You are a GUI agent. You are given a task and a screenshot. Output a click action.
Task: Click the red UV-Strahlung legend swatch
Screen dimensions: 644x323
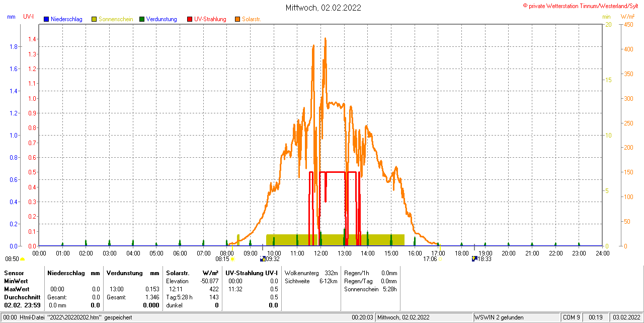190,19
